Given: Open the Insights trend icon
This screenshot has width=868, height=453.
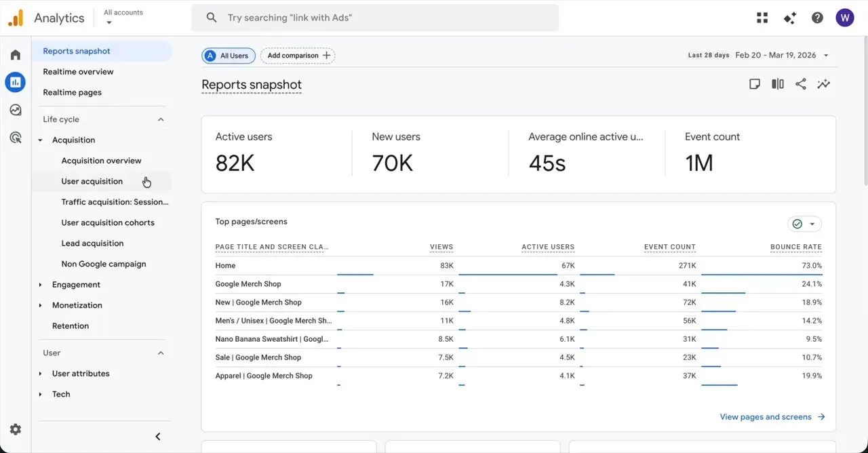Looking at the screenshot, I should (x=824, y=84).
